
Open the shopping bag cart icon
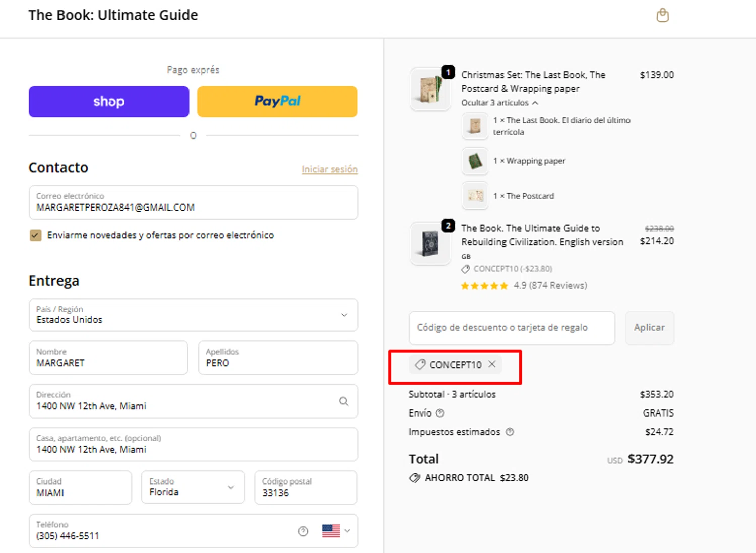[x=662, y=15]
